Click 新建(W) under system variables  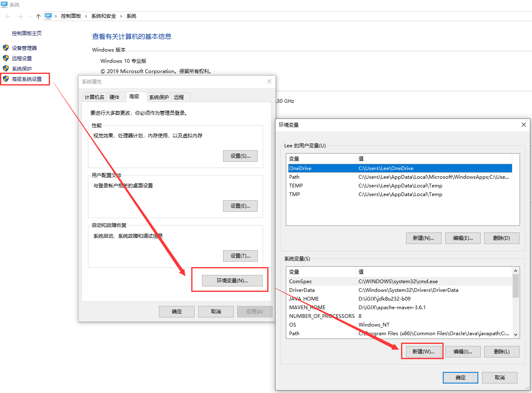pos(422,351)
